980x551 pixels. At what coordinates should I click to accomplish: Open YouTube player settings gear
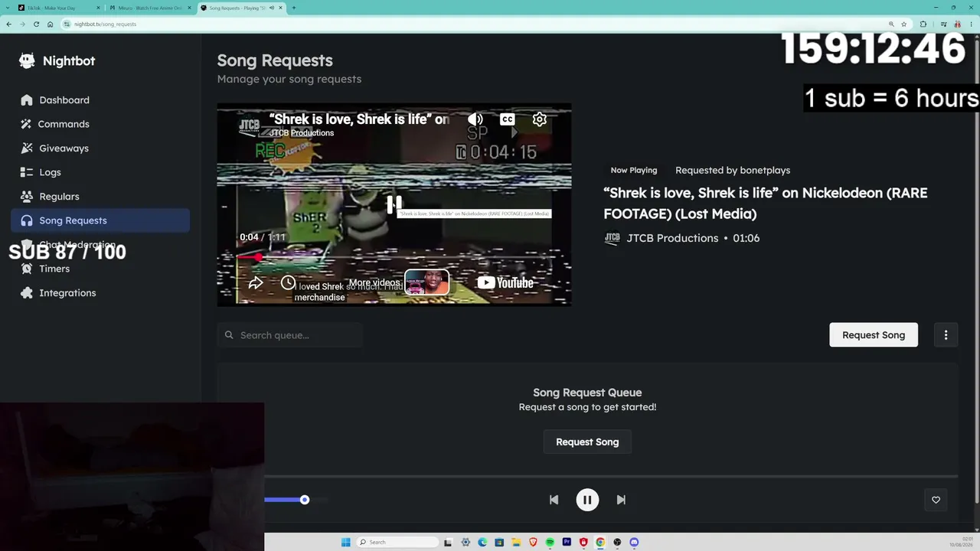[x=540, y=119]
